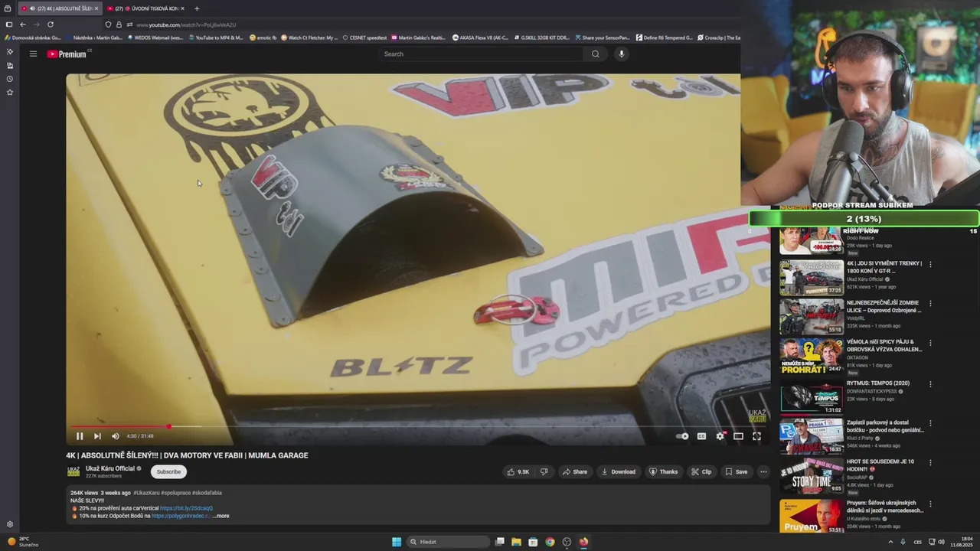The image size is (980, 551).
Task: Skip to the next video
Action: coord(97,436)
